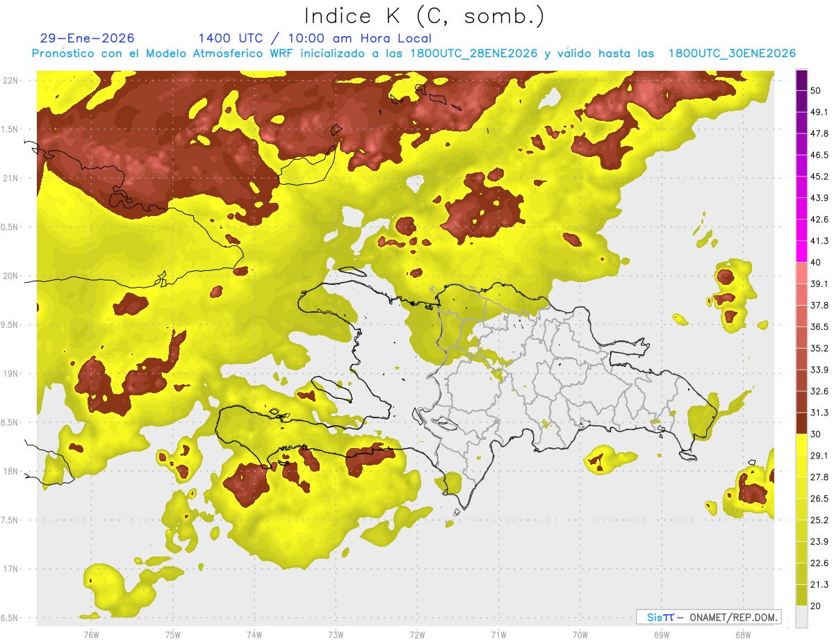Click the longitude axis label 70W
The width and height of the screenshot is (834, 644).
580,635
